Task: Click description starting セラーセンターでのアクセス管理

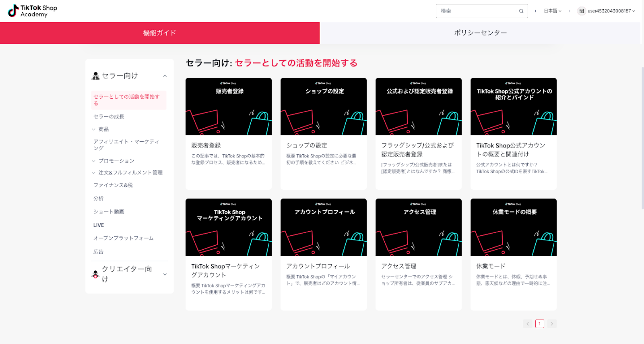Action: coord(418,280)
